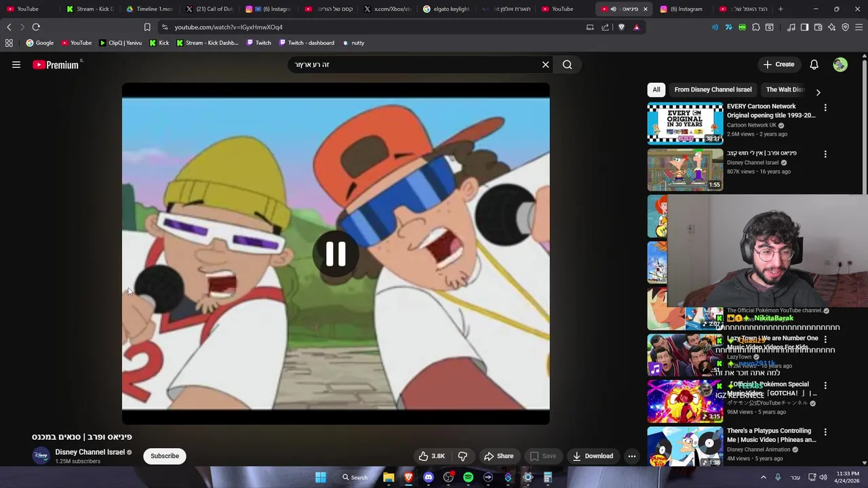
Task: Open the Google bookmark
Action: pyautogui.click(x=40, y=43)
